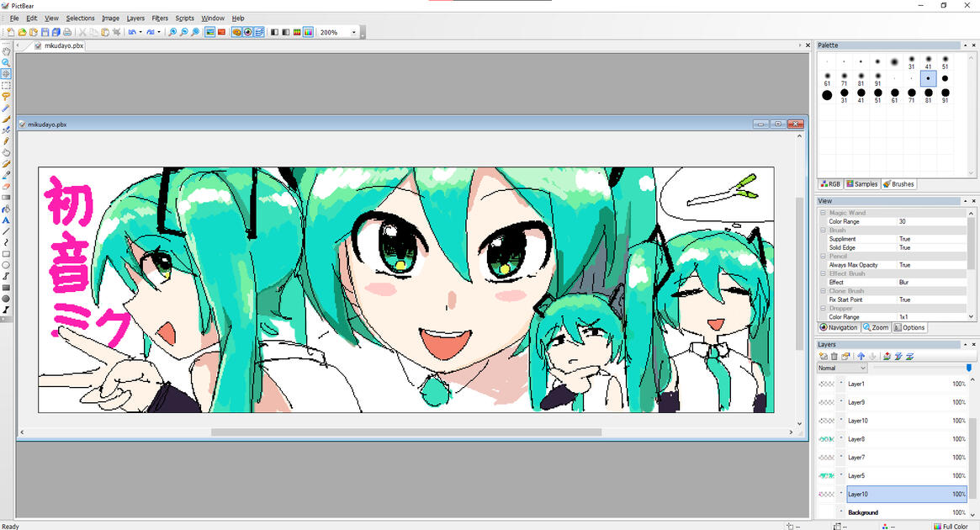This screenshot has height=530, width=980.
Task: Move layer up with blue arrow
Action: tap(861, 357)
